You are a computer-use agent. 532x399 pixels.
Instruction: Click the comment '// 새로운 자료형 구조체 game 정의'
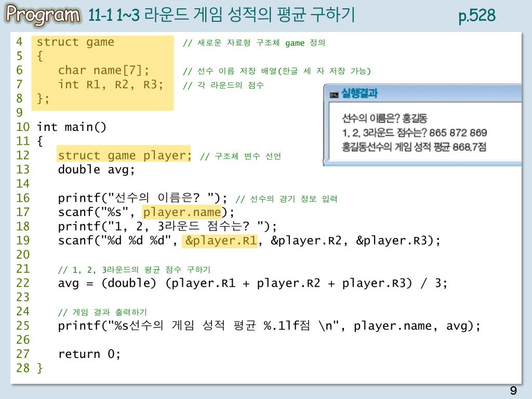[254, 43]
